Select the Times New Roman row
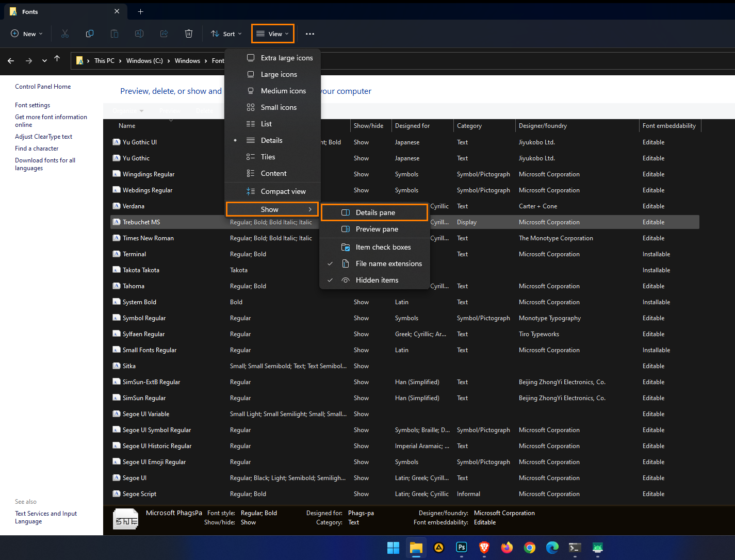Screen dimensions: 735x560 tap(405, 238)
